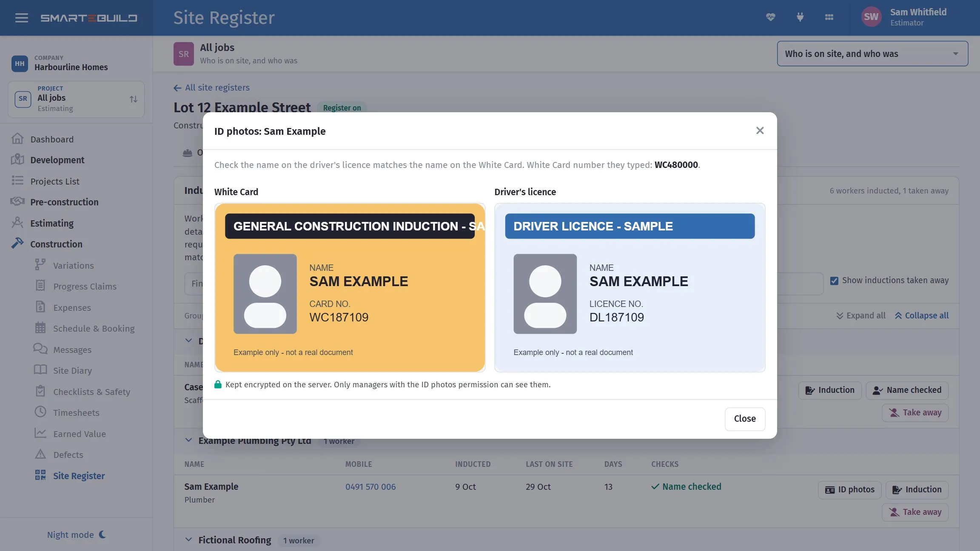This screenshot has width=980, height=551.
Task: Open Pre-construction in the sidebar
Action: click(x=64, y=202)
